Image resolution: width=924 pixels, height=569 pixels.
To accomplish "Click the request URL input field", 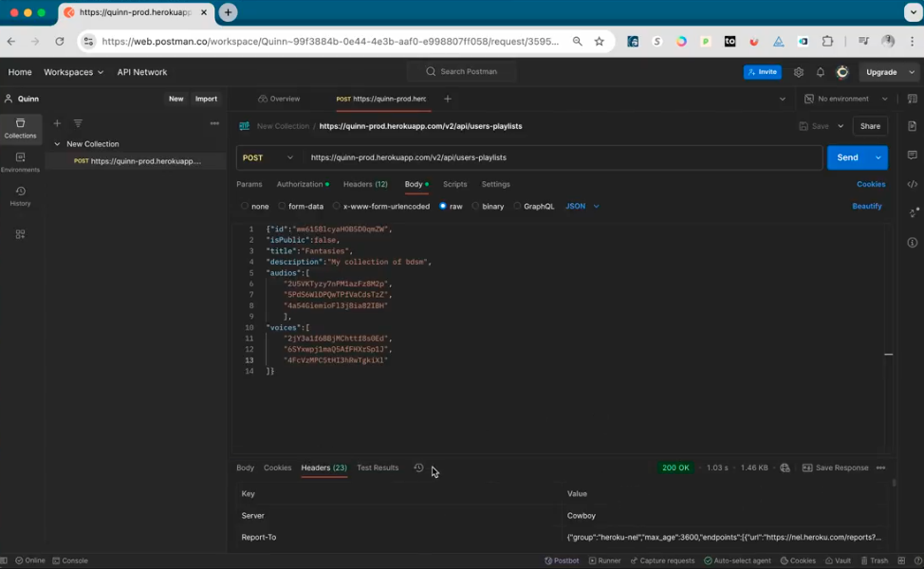I will [x=563, y=157].
